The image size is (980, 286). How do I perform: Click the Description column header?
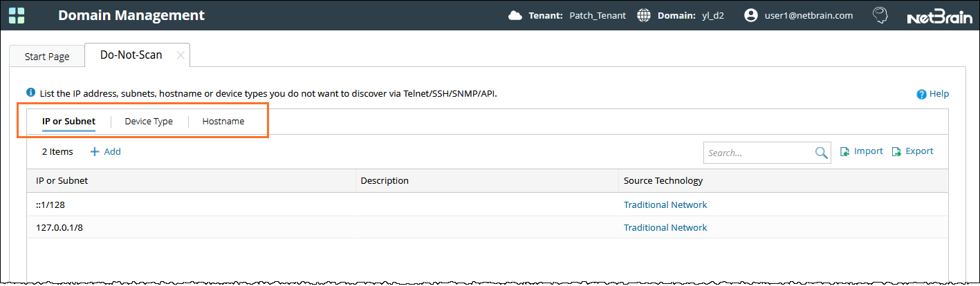385,181
